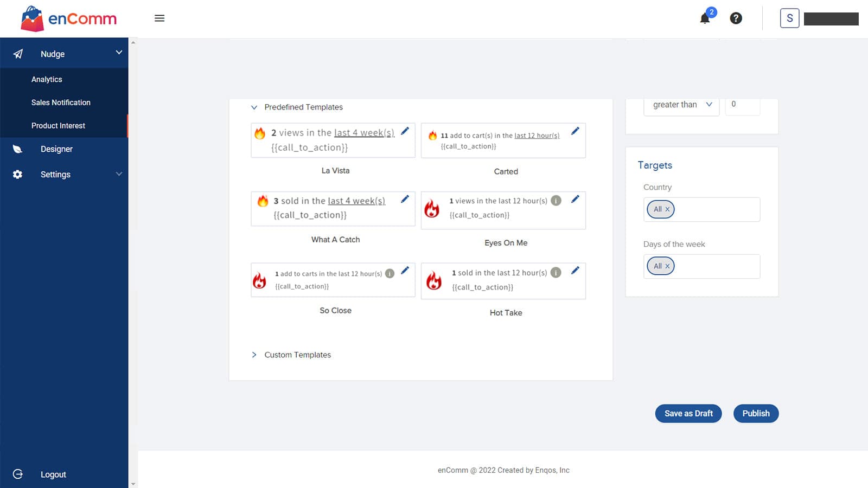Click the Logout icon in the sidebar
Image resolution: width=868 pixels, height=488 pixels.
tap(17, 474)
